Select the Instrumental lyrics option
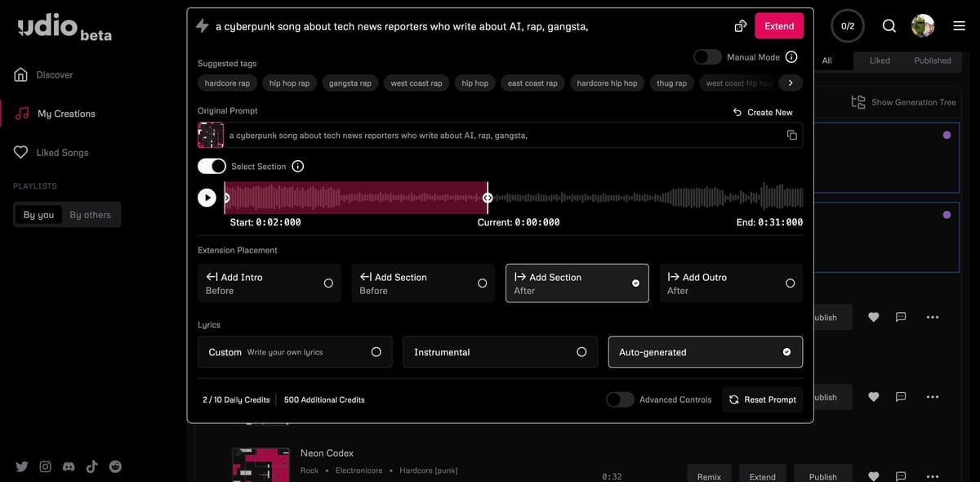 (x=500, y=351)
